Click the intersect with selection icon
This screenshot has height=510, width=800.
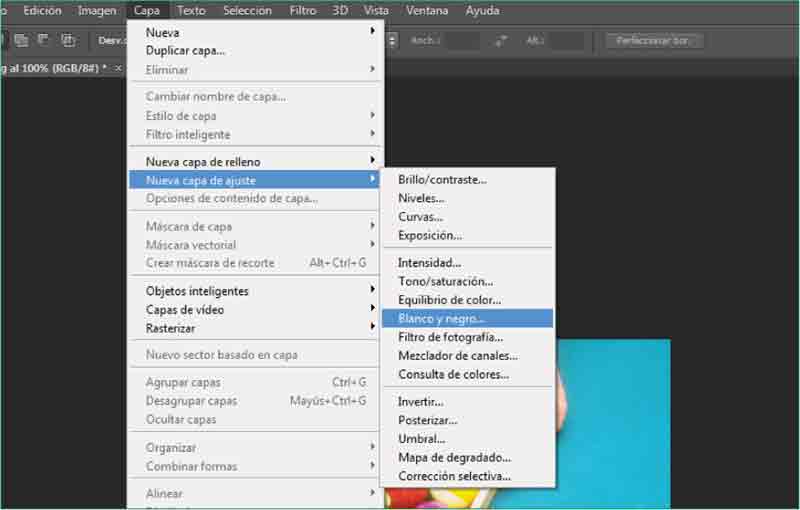[68, 41]
